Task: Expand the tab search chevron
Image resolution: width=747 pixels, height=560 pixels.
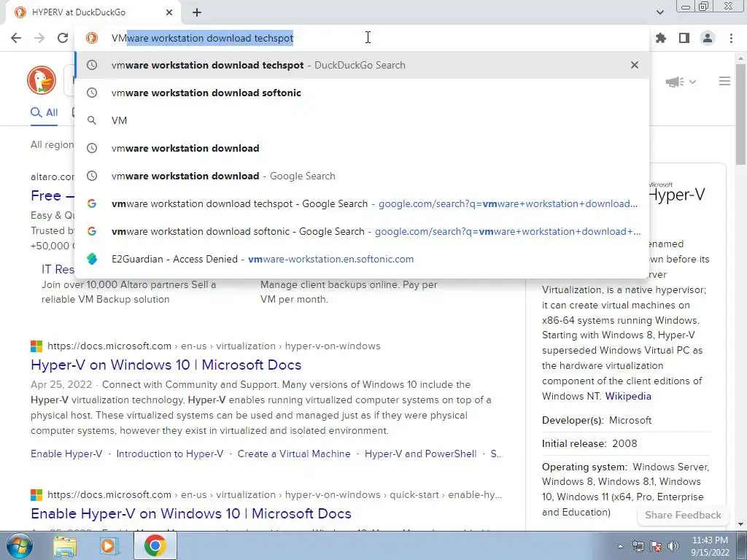Action: tap(660, 12)
